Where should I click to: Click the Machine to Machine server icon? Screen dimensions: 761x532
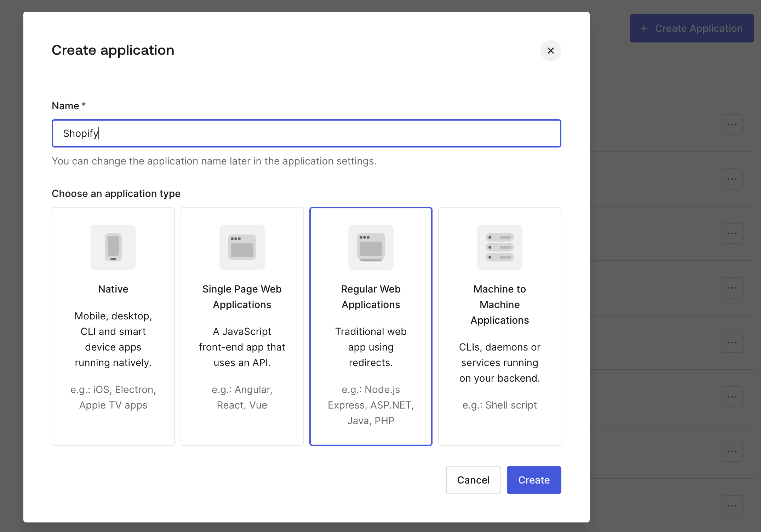click(x=500, y=247)
